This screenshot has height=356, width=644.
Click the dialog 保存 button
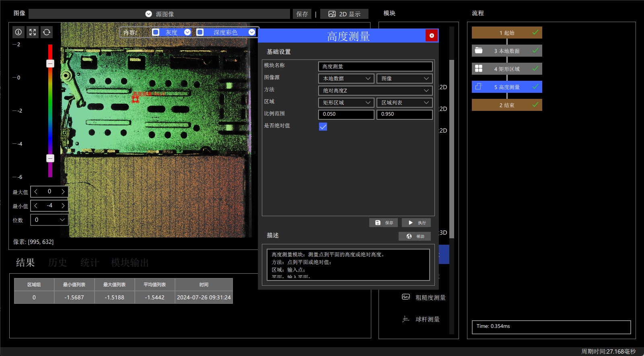click(x=384, y=223)
